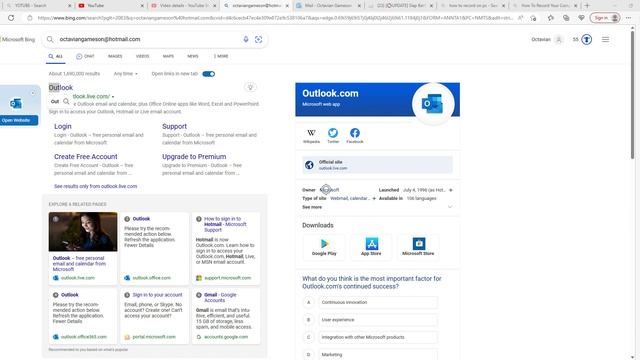Click the Octavian profile avatar icon

559,39
